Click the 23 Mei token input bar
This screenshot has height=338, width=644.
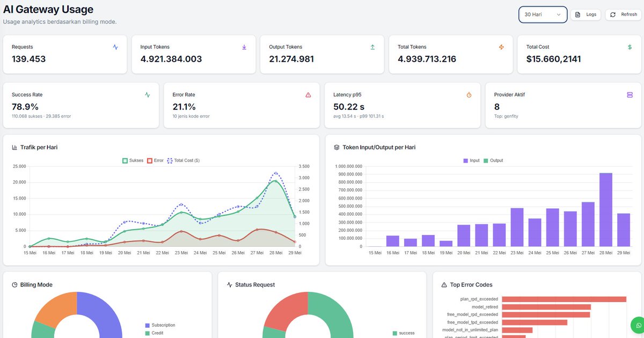517,227
